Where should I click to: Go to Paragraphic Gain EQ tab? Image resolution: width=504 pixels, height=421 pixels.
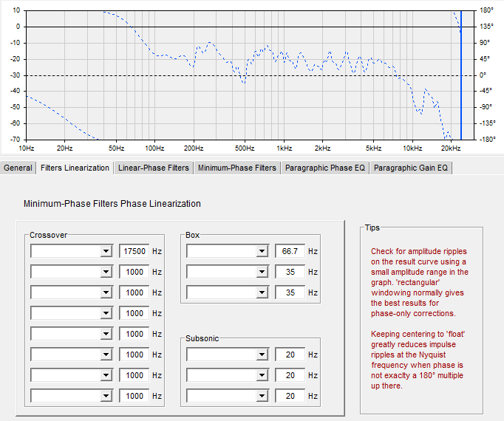click(410, 168)
